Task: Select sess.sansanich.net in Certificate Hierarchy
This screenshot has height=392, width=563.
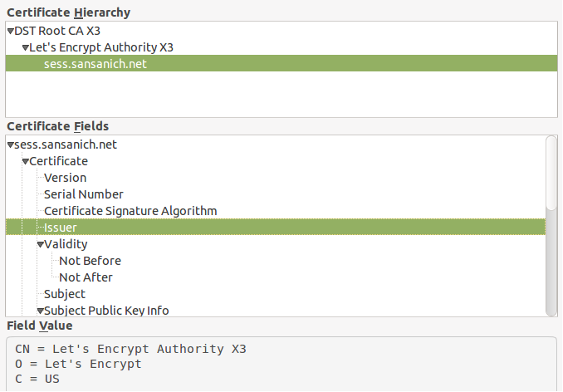Action: coord(95,64)
